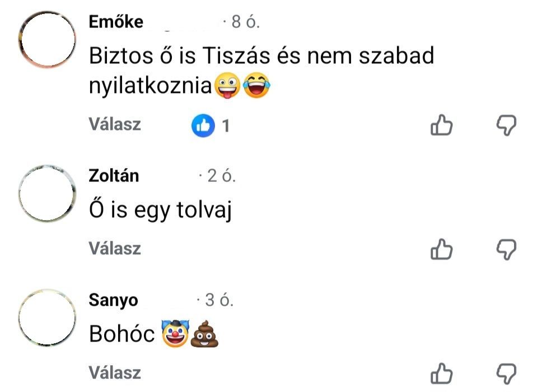542x392 pixels.
Task: Open Zoltán's profile by name
Action: [x=114, y=176]
